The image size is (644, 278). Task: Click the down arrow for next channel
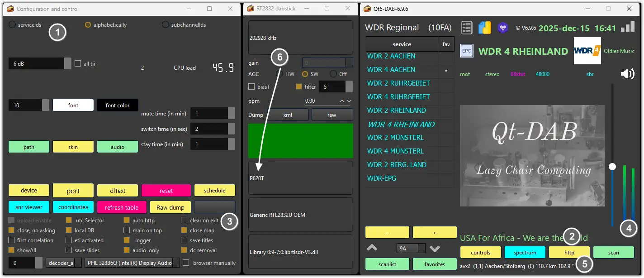pos(435,248)
